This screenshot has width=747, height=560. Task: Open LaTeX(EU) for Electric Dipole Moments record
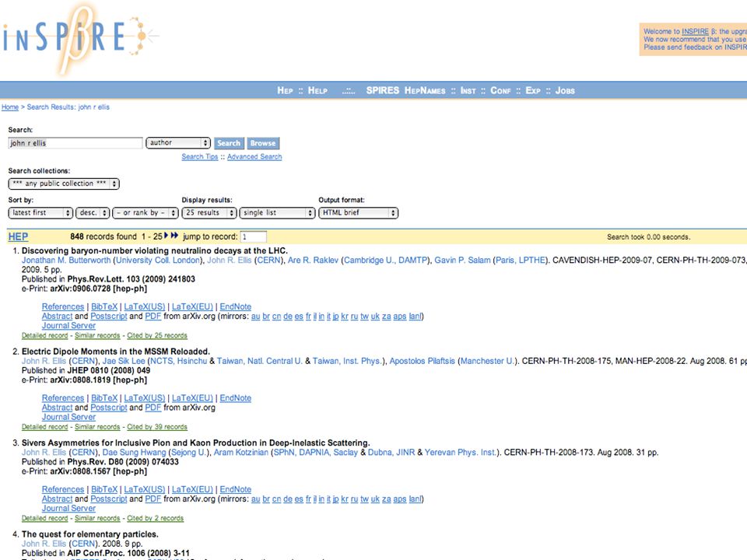coord(192,398)
